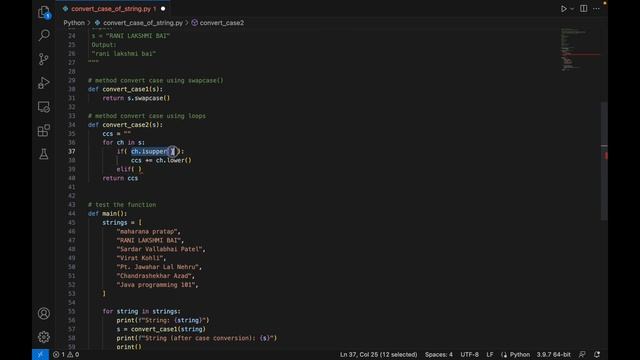640x360 pixels.
Task: Click the 'elif( )' line
Action: pos(129,169)
